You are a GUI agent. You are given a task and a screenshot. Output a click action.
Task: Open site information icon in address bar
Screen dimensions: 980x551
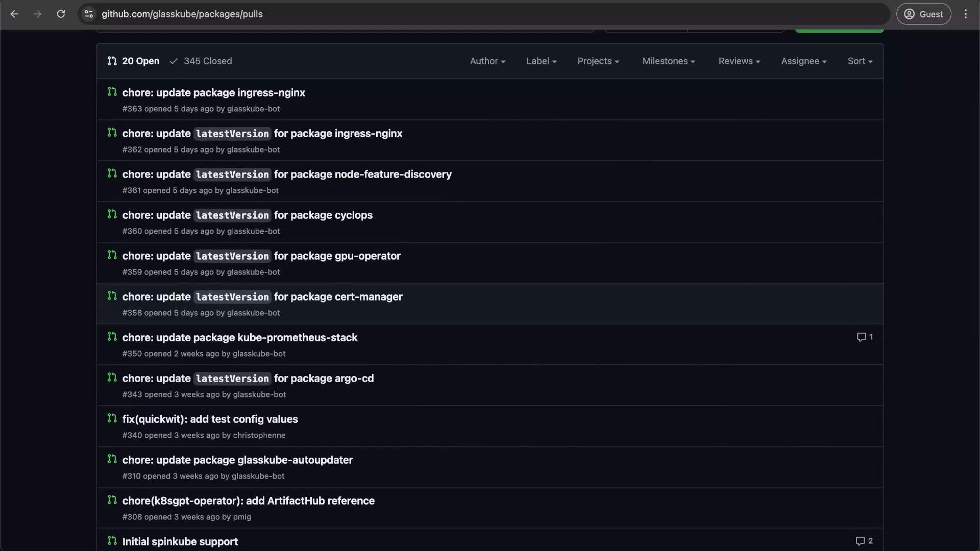click(x=89, y=14)
